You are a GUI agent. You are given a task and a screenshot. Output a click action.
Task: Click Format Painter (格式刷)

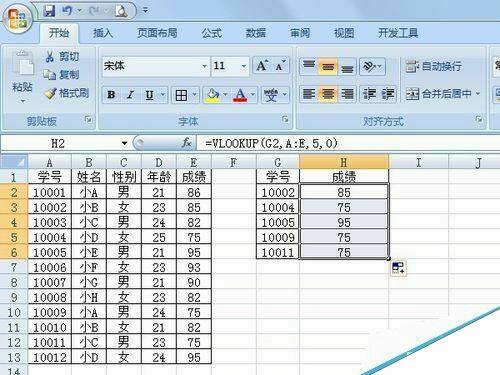tap(67, 93)
